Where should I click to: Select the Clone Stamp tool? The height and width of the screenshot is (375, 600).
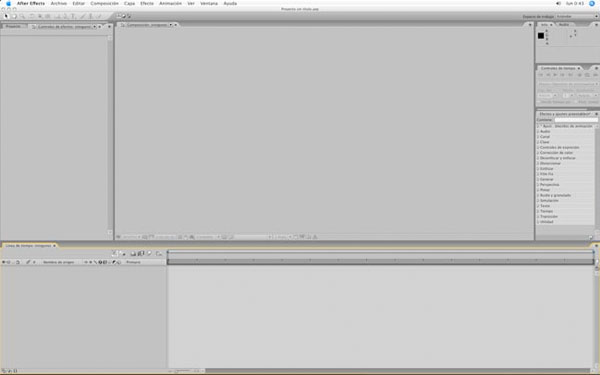coord(90,16)
